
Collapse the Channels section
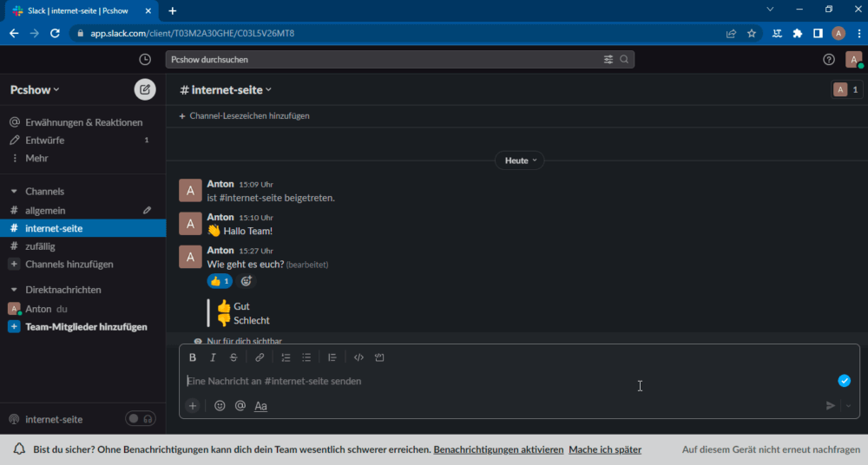(x=14, y=192)
